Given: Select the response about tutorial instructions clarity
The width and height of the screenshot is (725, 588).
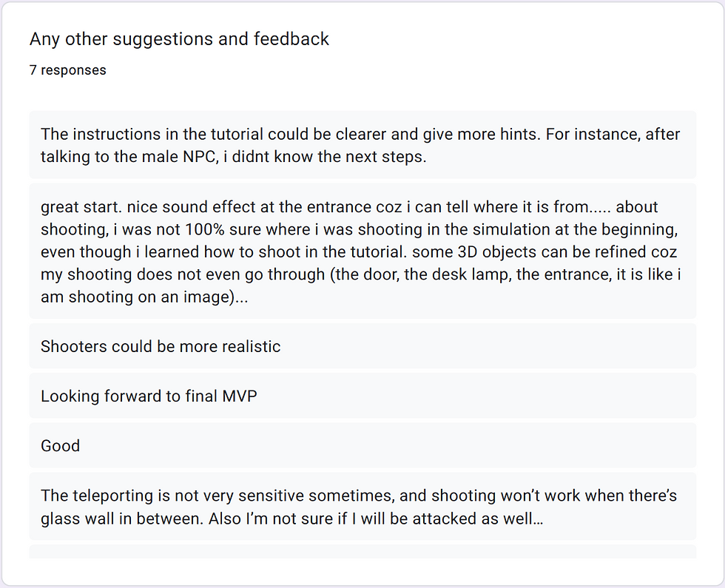Looking at the screenshot, I should tap(362, 145).
